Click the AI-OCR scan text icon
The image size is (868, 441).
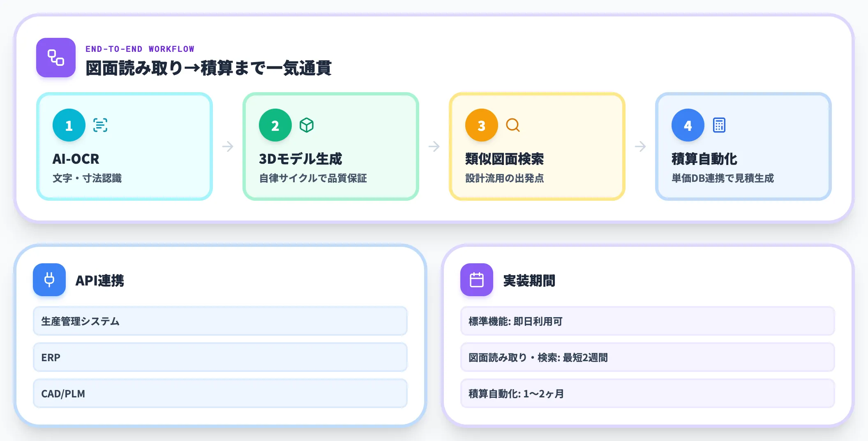point(100,125)
